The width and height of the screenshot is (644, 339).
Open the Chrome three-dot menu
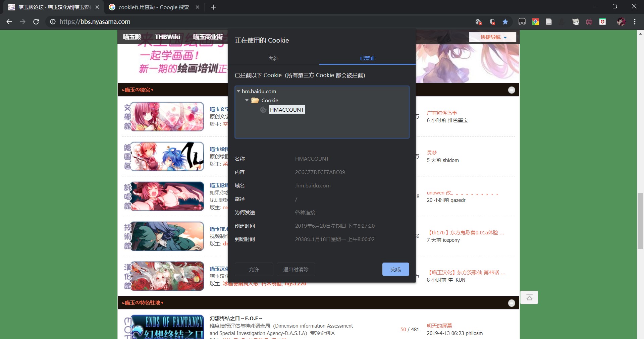635,22
